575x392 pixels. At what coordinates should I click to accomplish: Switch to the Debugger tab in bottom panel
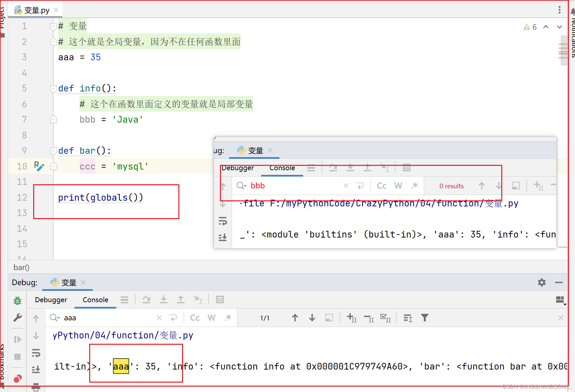[51, 300]
